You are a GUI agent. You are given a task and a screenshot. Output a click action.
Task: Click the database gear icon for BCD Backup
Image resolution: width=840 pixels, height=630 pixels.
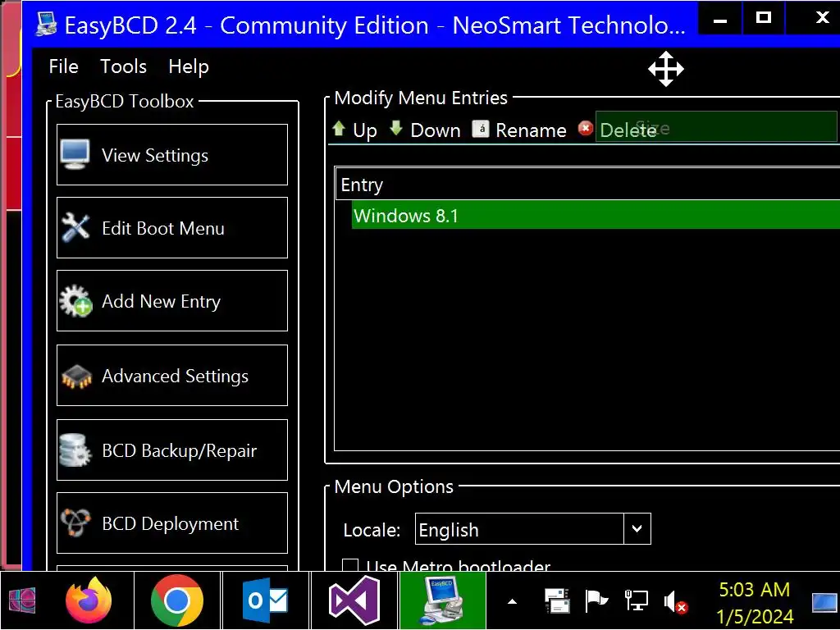click(75, 450)
